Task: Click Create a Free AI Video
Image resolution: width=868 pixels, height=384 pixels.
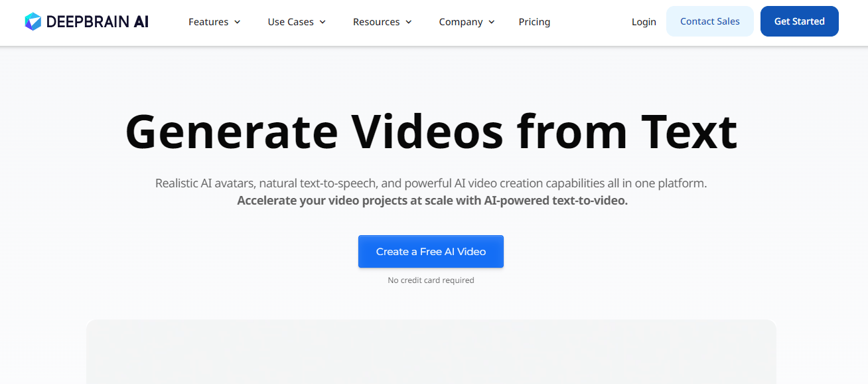Action: 431,252
